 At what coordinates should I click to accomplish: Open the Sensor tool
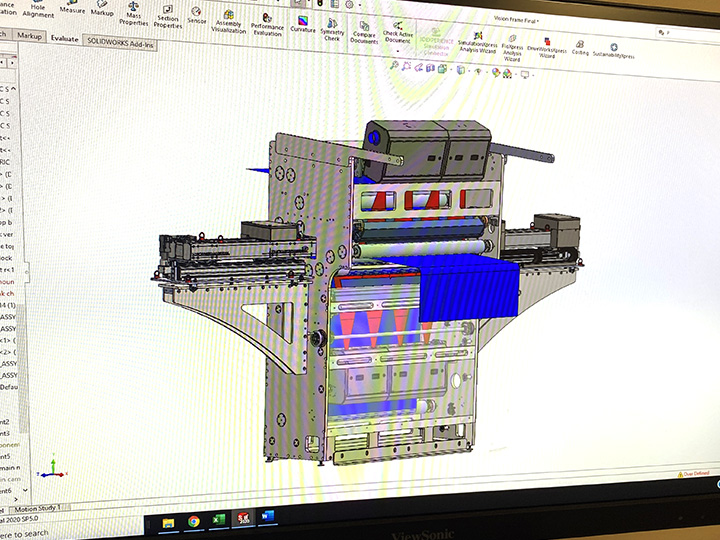coord(197,15)
